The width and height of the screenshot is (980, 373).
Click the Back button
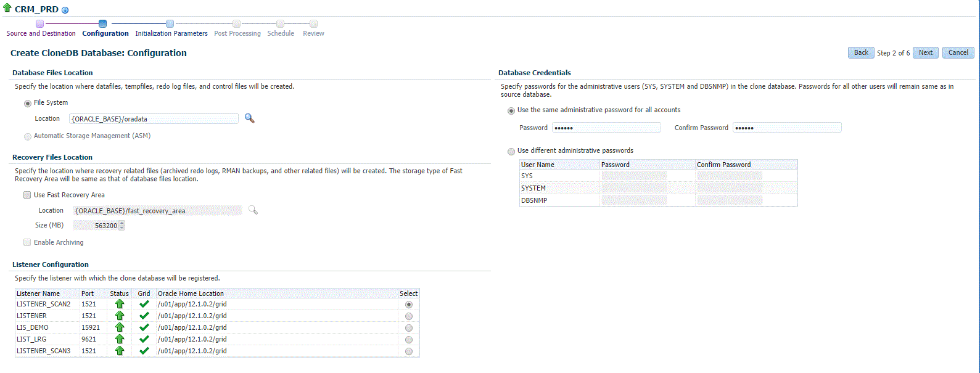[861, 52]
